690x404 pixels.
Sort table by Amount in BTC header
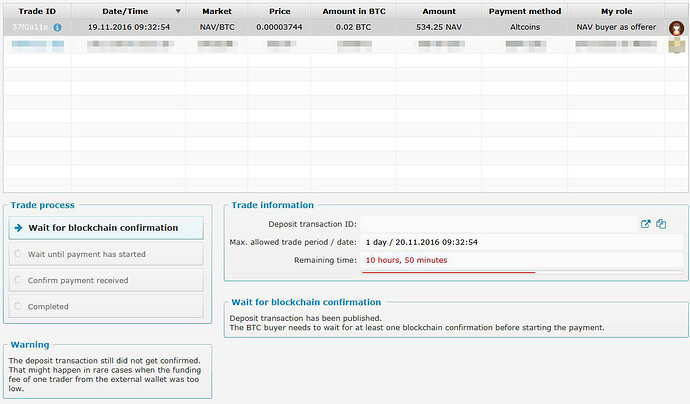pos(353,11)
